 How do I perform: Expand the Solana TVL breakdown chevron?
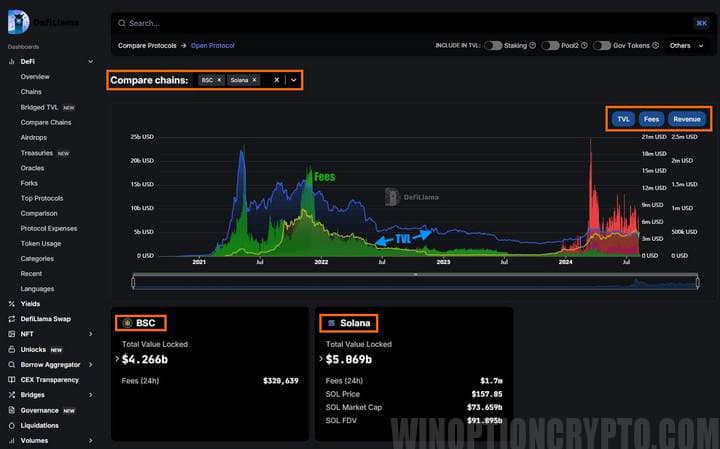[321, 359]
